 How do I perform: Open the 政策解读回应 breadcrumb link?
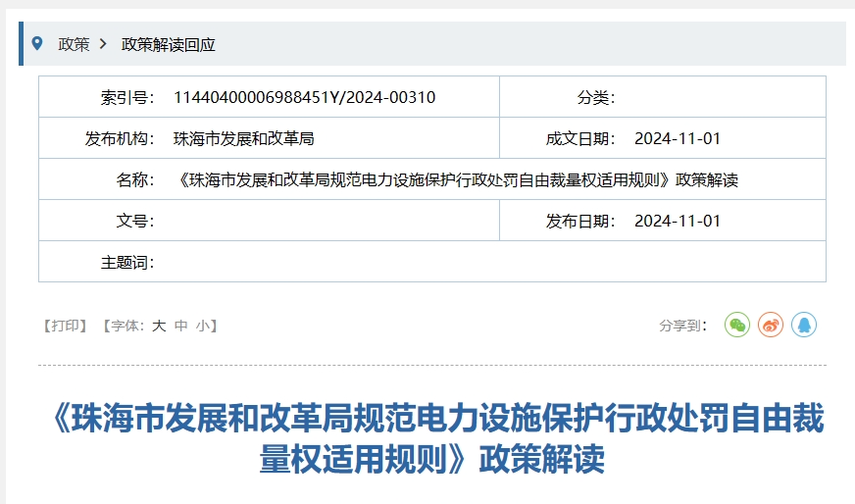tap(168, 44)
